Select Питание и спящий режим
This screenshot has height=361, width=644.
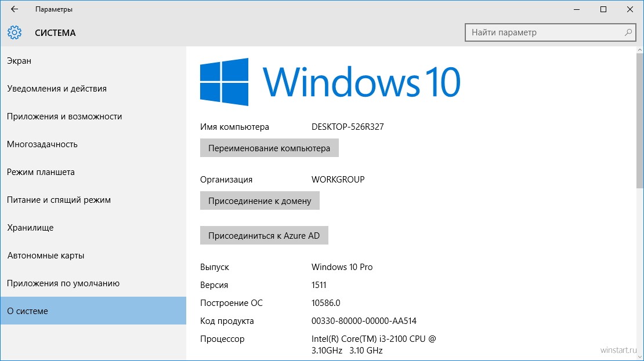pos(93,200)
